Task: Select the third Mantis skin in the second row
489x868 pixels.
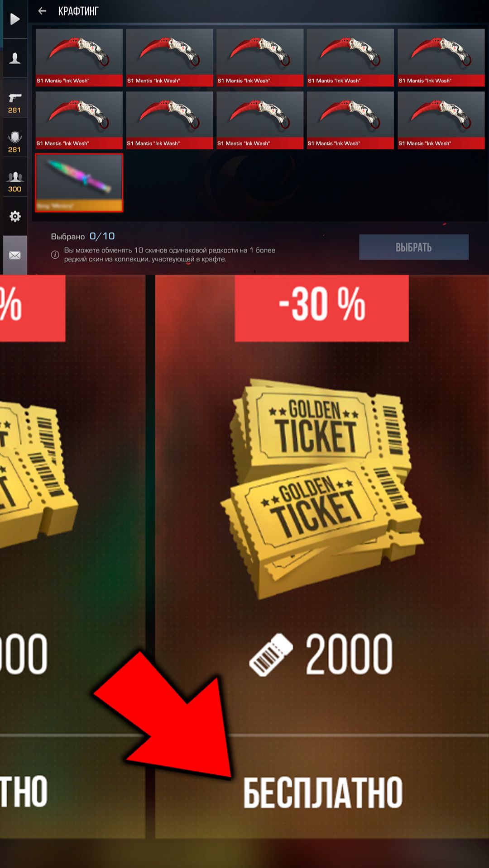Action: point(260,120)
